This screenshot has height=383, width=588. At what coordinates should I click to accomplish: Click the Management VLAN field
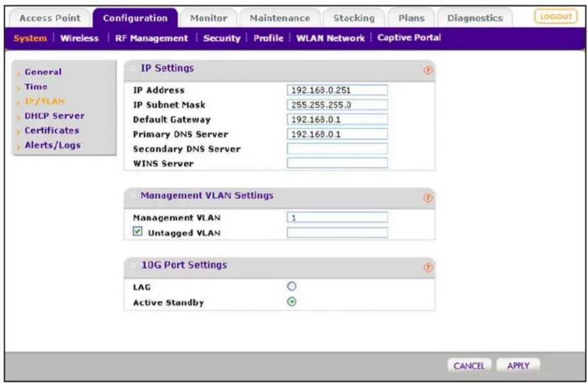pyautogui.click(x=337, y=217)
